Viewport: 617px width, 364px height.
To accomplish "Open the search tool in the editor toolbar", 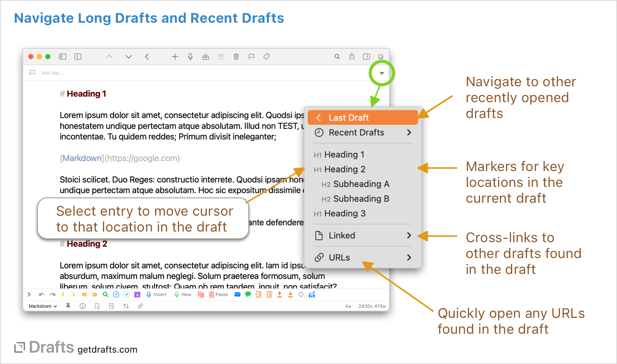I will pyautogui.click(x=337, y=56).
